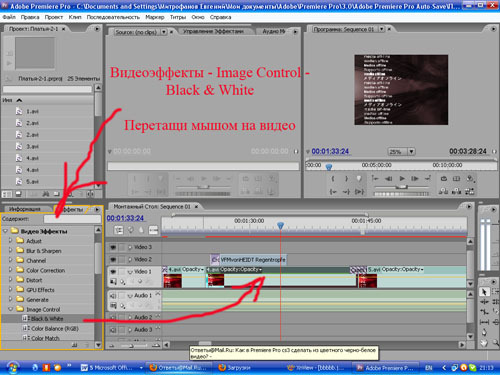Go to next edit point
The image size is (500, 375).
[428, 179]
